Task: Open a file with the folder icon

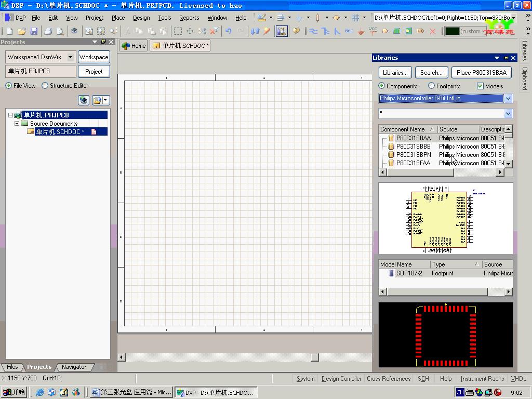Action: click(22, 31)
